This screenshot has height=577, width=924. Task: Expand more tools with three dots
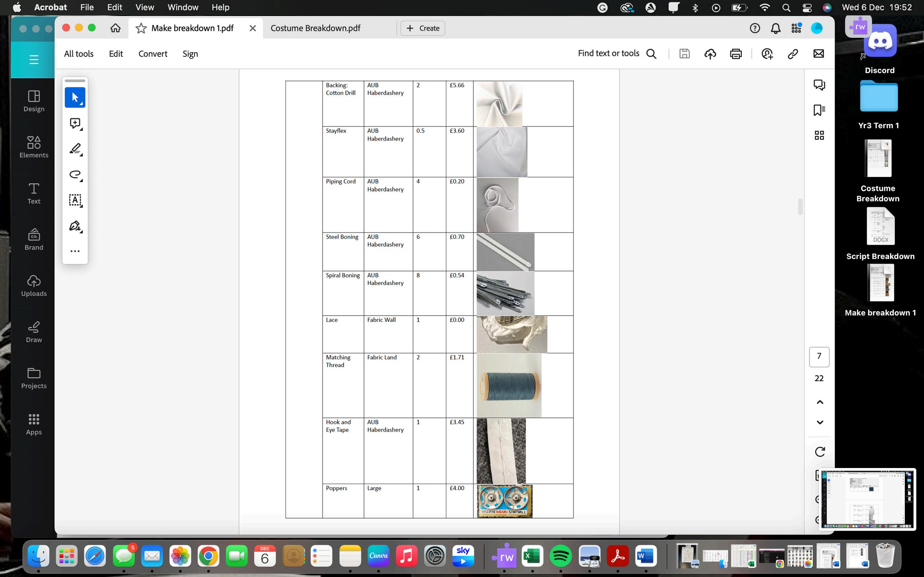75,251
